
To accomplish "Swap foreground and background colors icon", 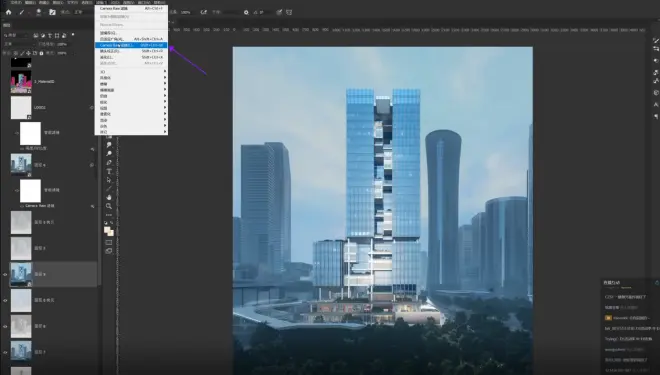I will (112, 223).
